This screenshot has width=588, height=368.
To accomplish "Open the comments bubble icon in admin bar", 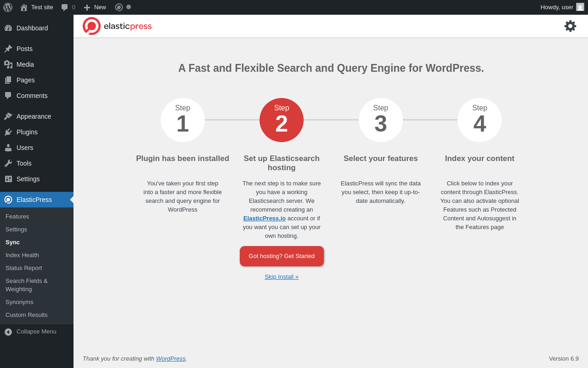I will (x=65, y=7).
